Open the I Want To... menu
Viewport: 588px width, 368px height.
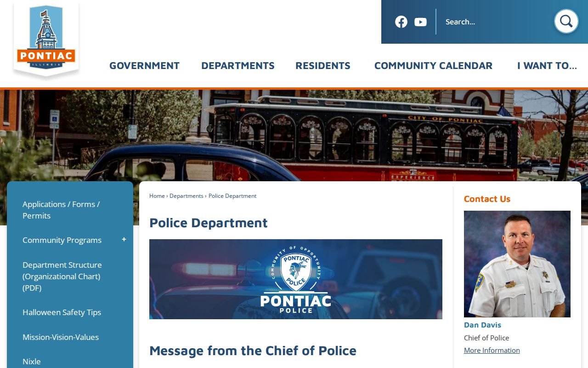point(547,65)
